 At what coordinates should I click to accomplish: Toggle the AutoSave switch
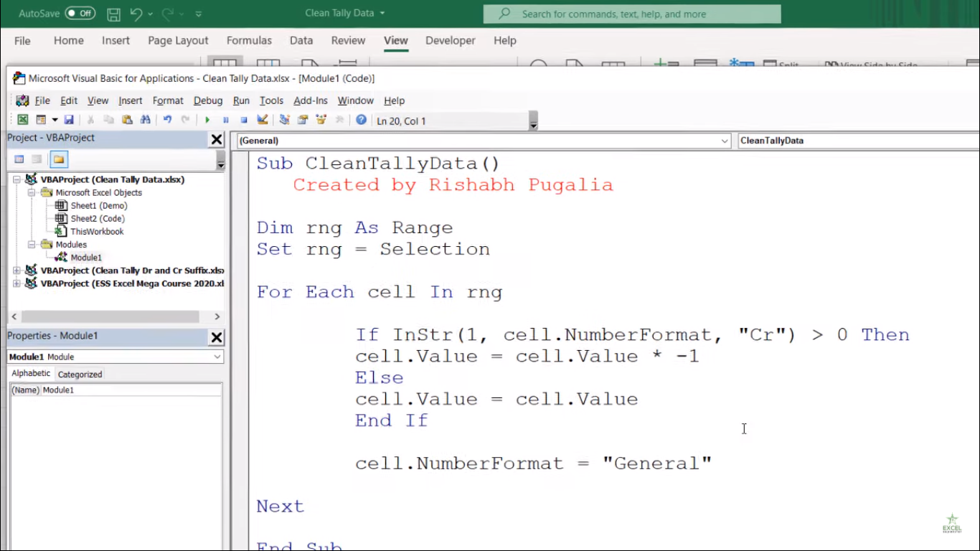[x=80, y=14]
